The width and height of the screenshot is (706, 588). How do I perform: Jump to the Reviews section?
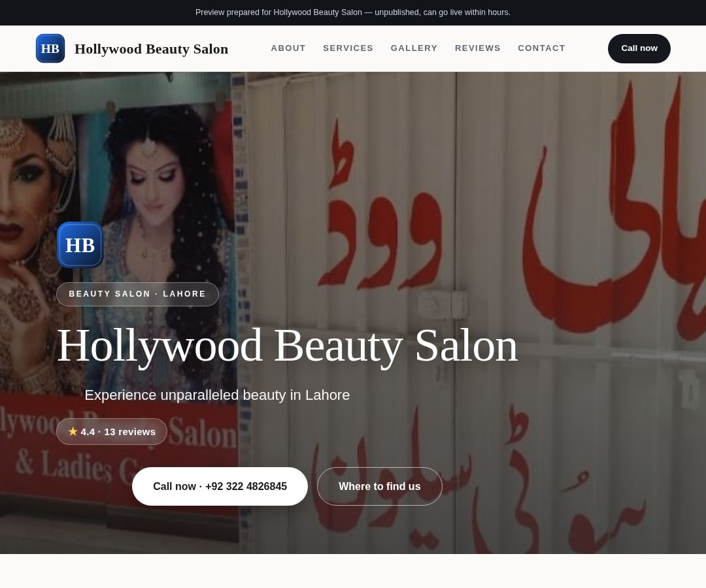pyautogui.click(x=478, y=48)
